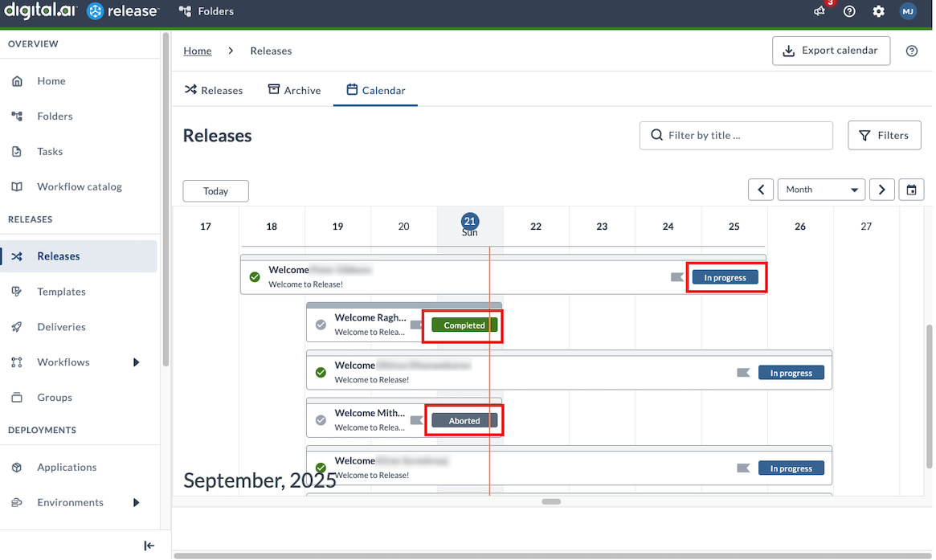Open the Filters button
936x560 pixels.
click(884, 135)
